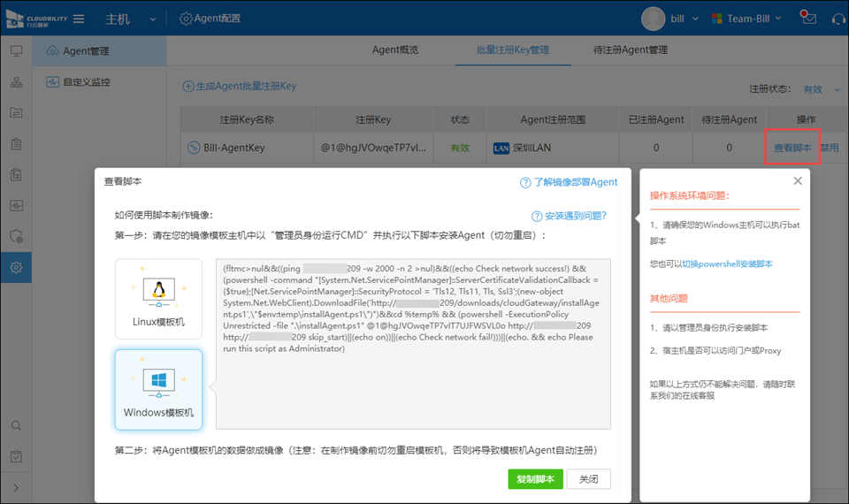Open the hamburger menu beside the logo
Viewport: 849px width, 504px height.
[79, 19]
